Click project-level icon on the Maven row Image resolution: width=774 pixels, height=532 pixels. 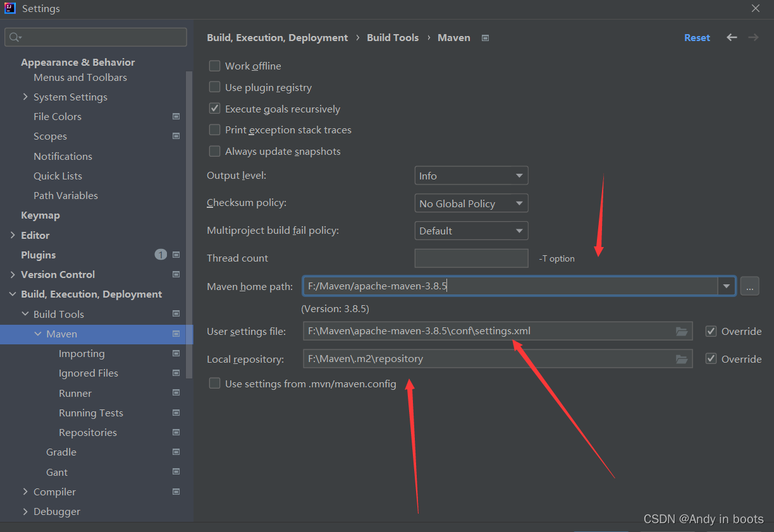click(176, 334)
